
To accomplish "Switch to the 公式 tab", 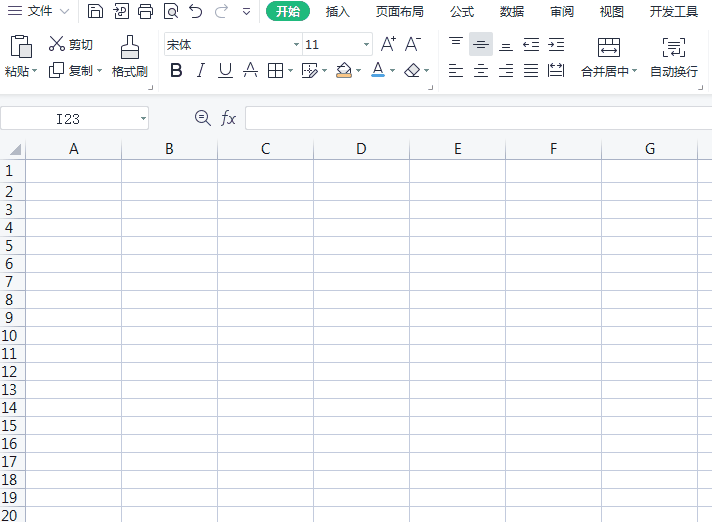I will (462, 11).
